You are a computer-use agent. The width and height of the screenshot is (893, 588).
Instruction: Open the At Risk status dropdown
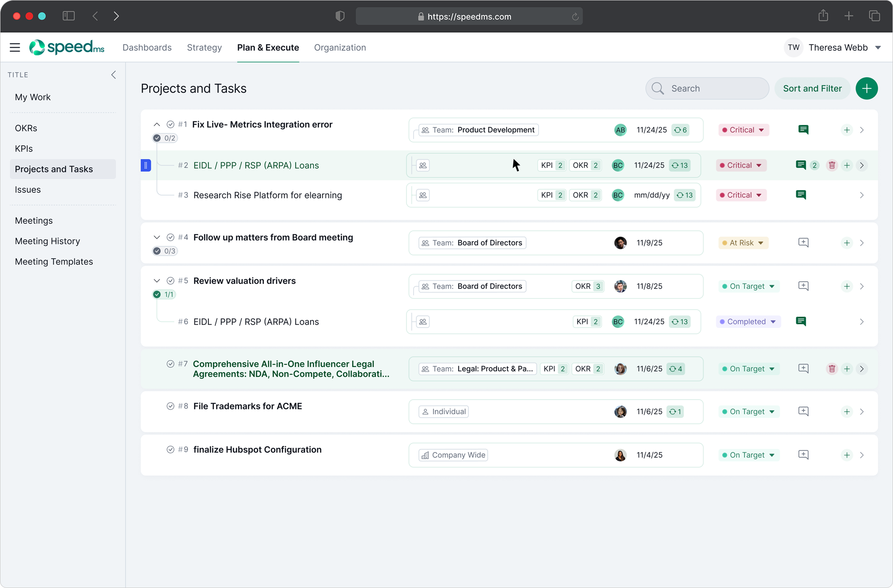coord(743,243)
